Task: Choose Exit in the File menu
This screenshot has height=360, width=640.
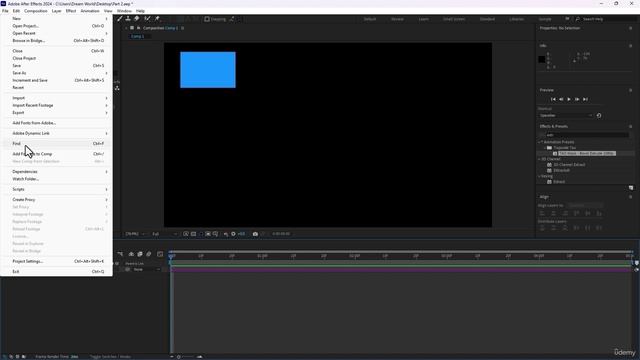Action: (56, 271)
